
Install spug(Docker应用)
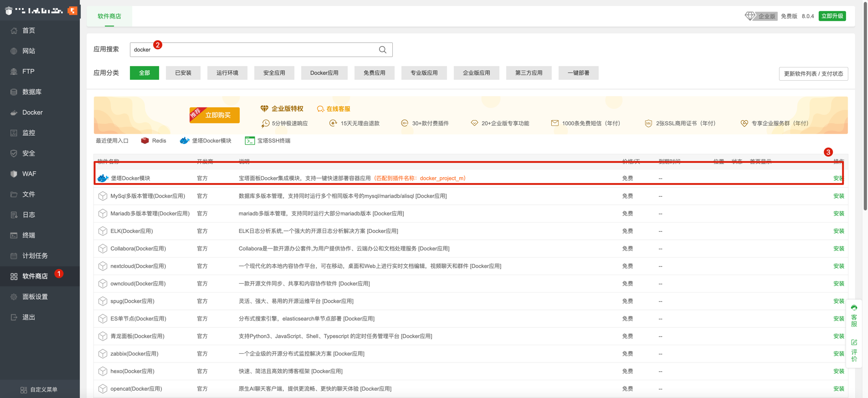tap(839, 301)
